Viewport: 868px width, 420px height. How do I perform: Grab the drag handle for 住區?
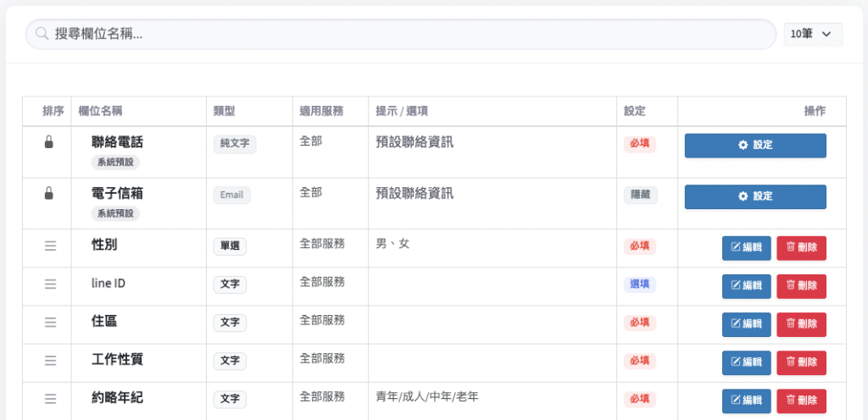[50, 322]
